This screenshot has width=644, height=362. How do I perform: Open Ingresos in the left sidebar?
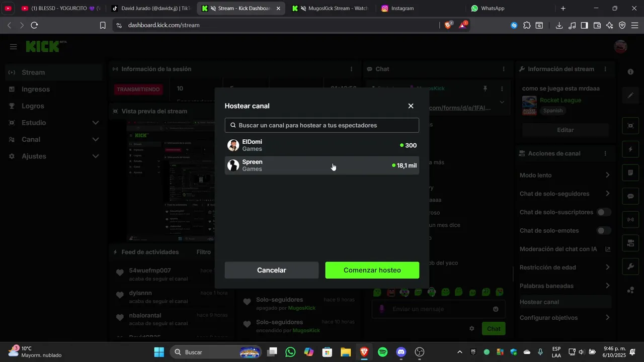pos(54,89)
